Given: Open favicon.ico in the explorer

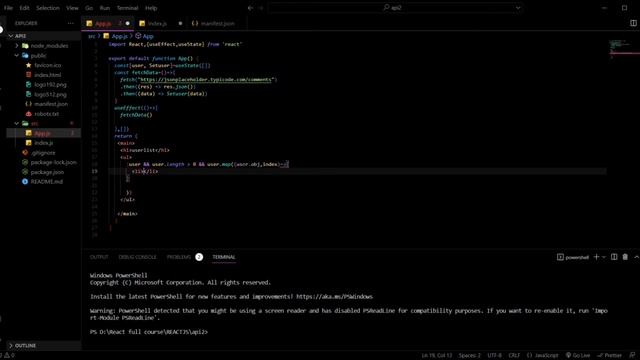Looking at the screenshot, I should [47, 65].
